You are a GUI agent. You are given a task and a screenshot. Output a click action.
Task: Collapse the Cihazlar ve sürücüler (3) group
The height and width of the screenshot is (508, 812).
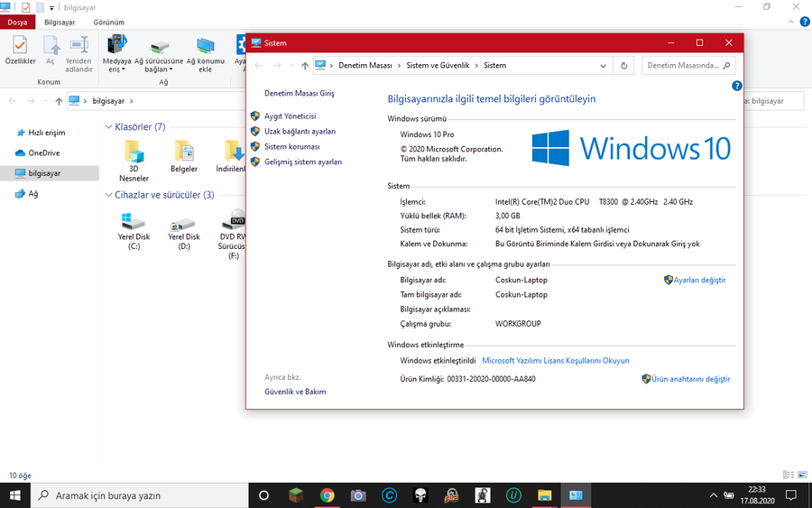pyautogui.click(x=108, y=195)
